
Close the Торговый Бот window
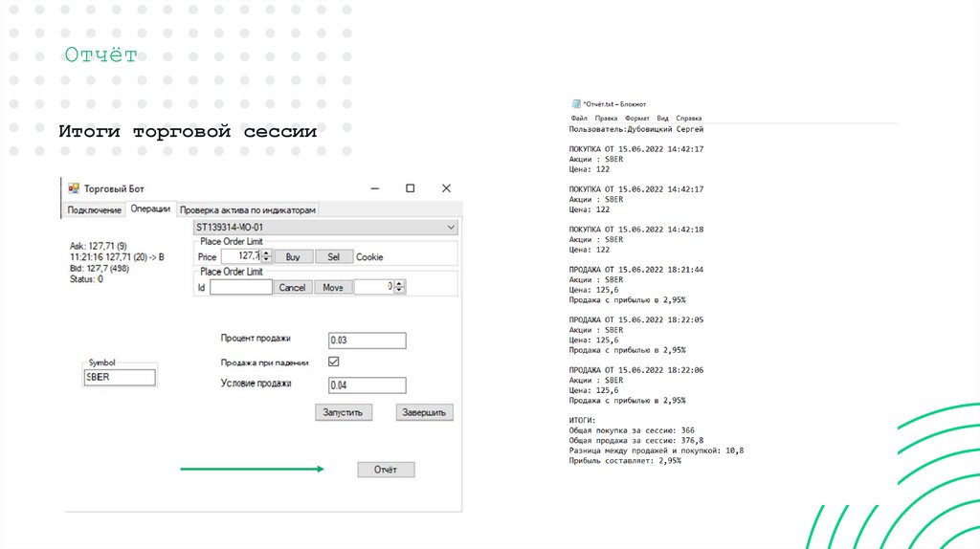pos(446,188)
